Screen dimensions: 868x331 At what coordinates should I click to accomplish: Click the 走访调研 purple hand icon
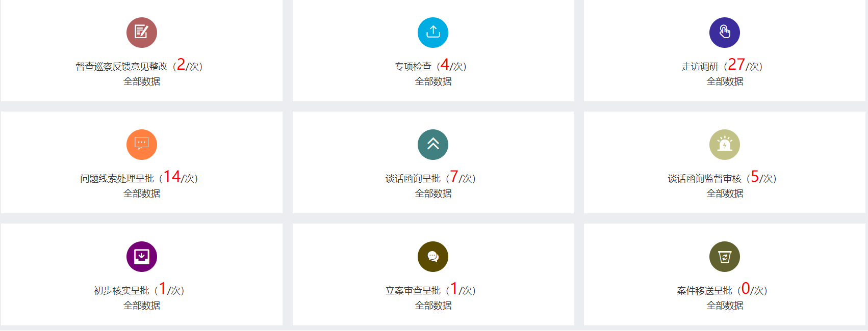click(724, 33)
